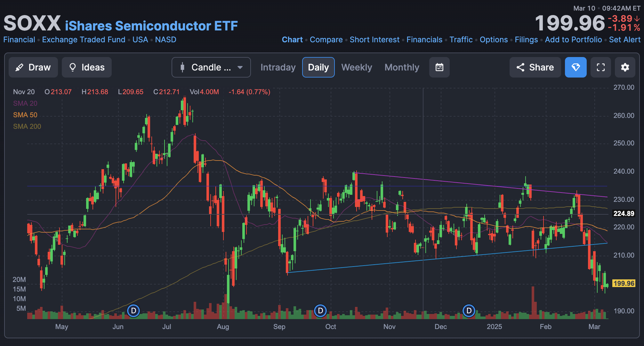Screen dimensions: 644x346
Task: Click the Vol 4.00M readout
Action: click(204, 92)
